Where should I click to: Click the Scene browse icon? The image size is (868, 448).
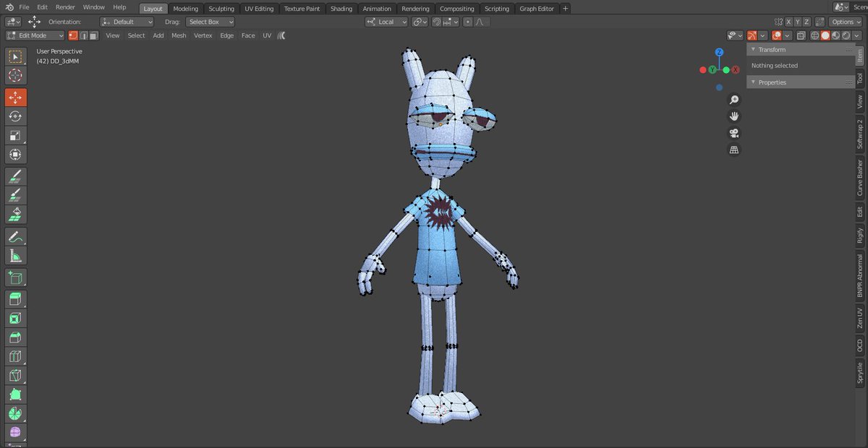(841, 7)
